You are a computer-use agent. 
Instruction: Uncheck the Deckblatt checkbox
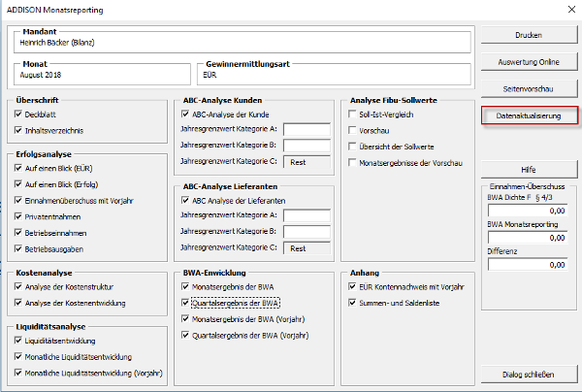(x=18, y=114)
